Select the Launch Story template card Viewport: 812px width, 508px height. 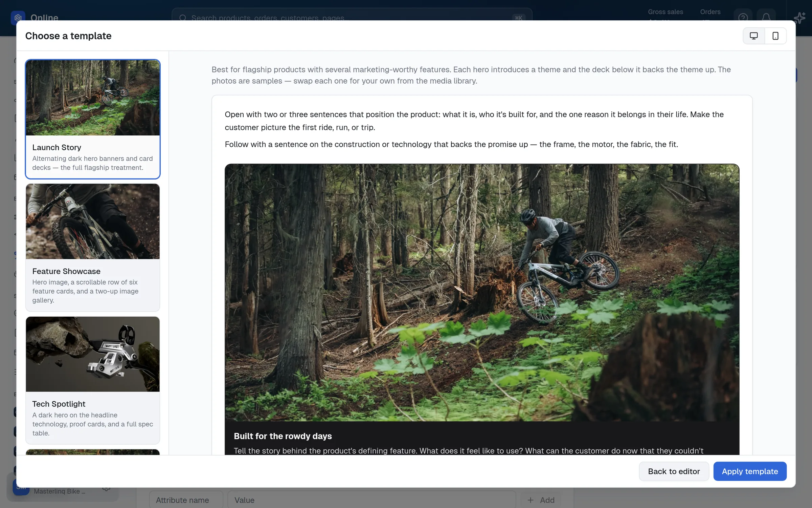click(x=93, y=119)
